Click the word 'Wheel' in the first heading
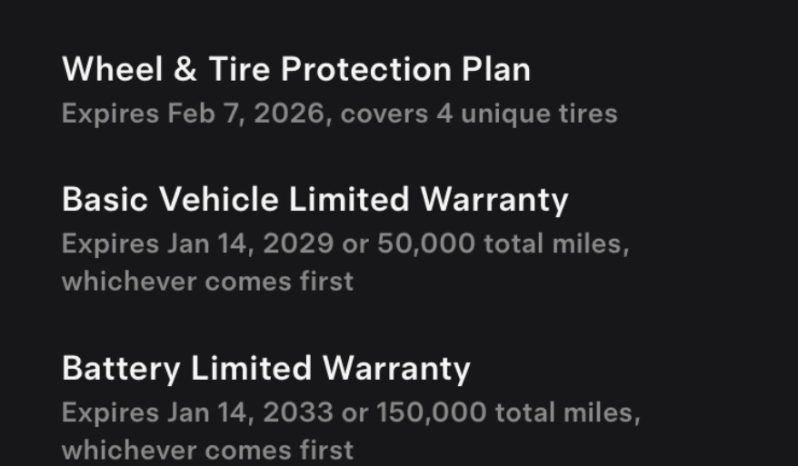Screen dimensions: 798x466 pyautogui.click(x=112, y=69)
